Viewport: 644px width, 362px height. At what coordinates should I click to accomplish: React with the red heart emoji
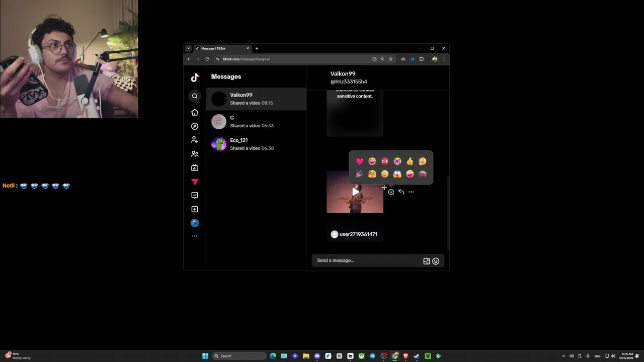click(359, 161)
